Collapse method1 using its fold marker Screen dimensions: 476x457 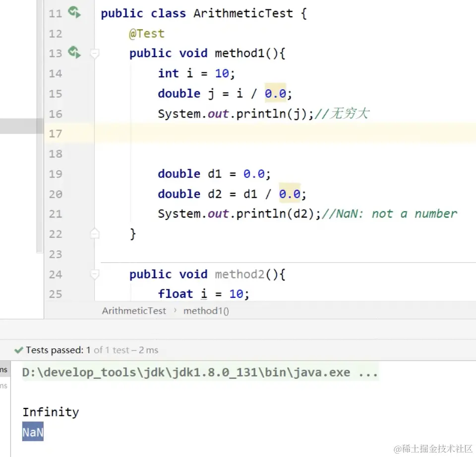[95, 54]
